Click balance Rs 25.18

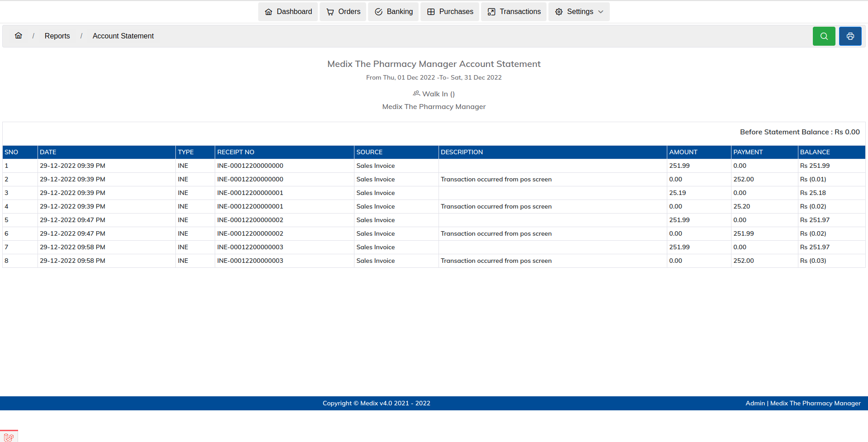813,193
